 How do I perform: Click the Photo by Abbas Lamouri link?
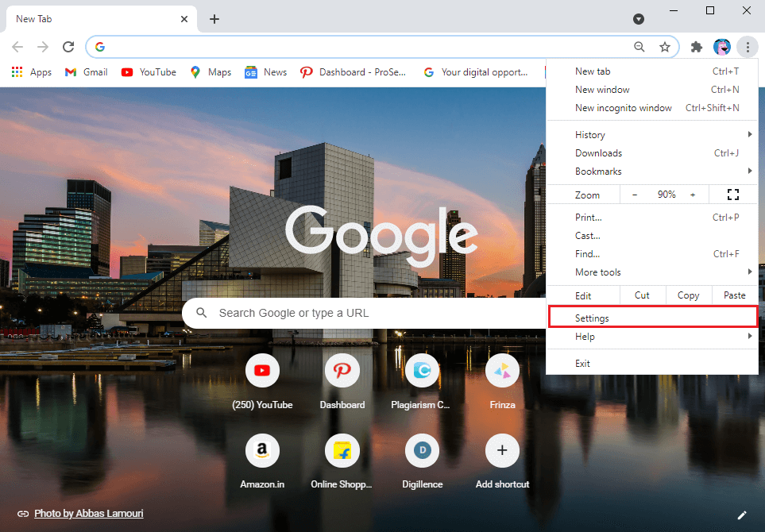point(88,514)
